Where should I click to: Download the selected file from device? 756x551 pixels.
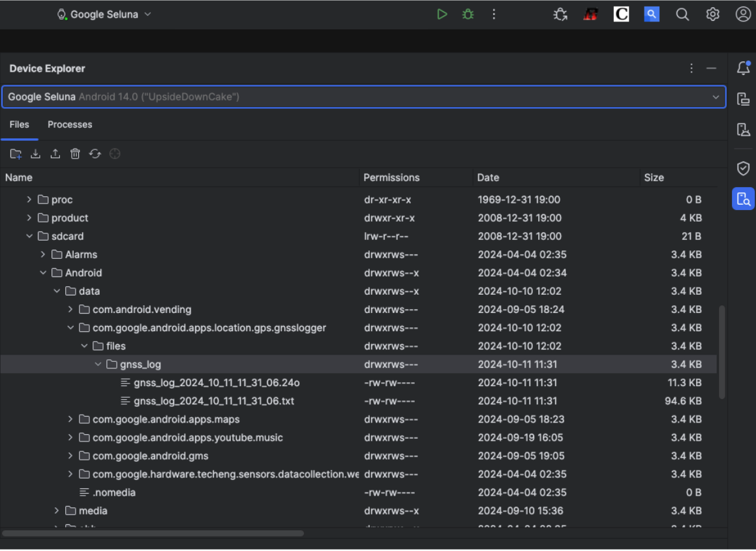(35, 153)
